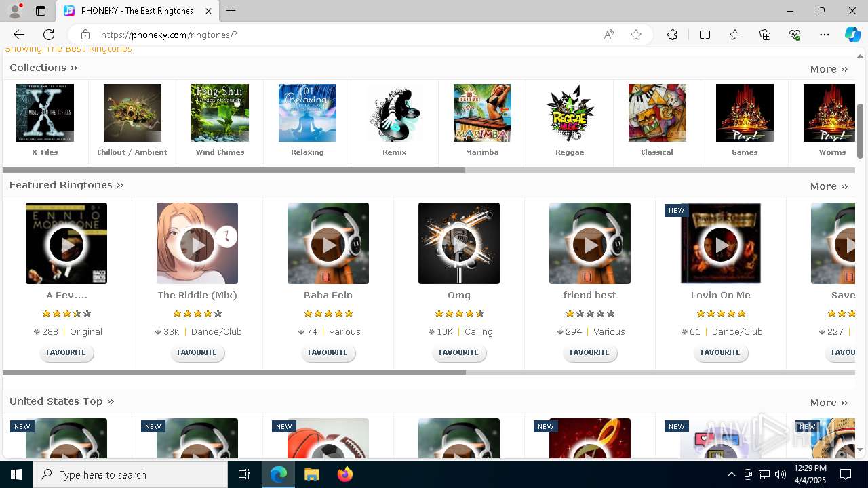Refresh the current page
Viewport: 868px width, 488px height.
(49, 35)
